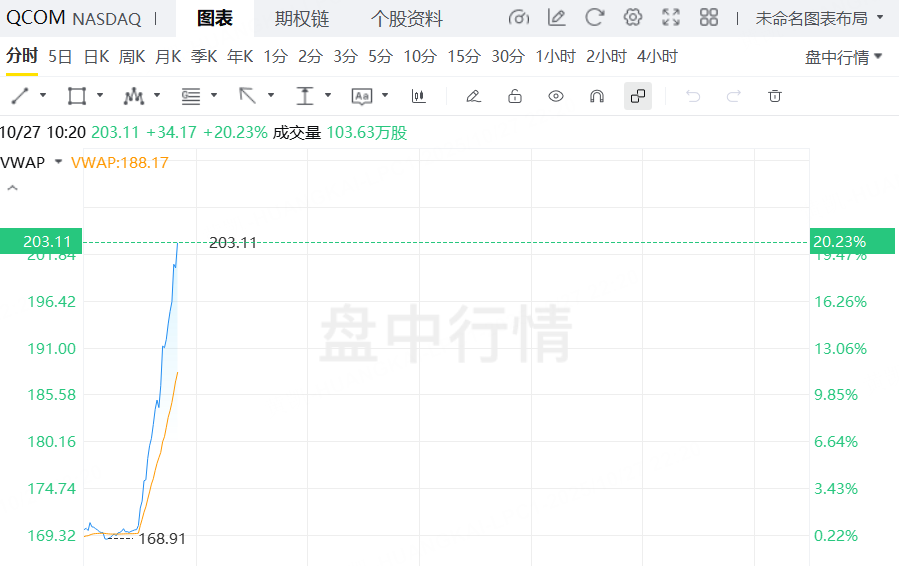Select the 季K timeframe
The width and height of the screenshot is (899, 566).
(x=204, y=57)
